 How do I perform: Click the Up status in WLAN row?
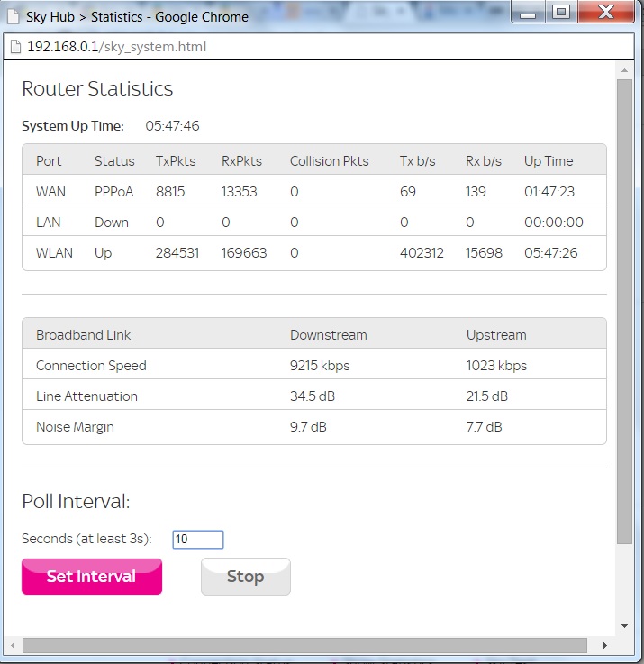tap(103, 253)
